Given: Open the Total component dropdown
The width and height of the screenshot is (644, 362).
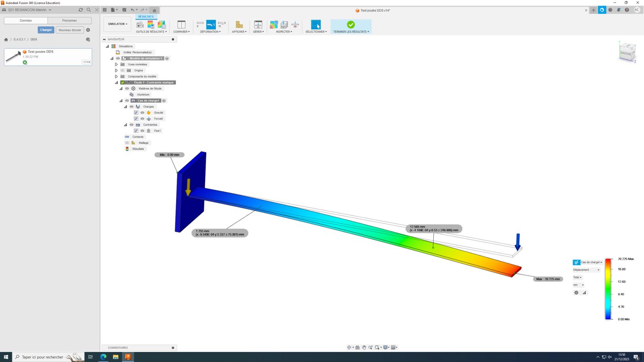Looking at the screenshot, I should click(577, 277).
